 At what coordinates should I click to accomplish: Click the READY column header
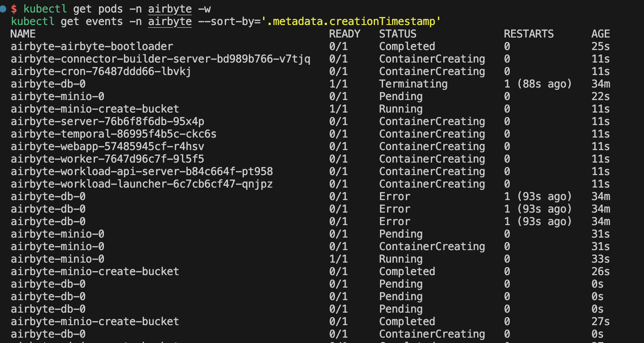(344, 33)
